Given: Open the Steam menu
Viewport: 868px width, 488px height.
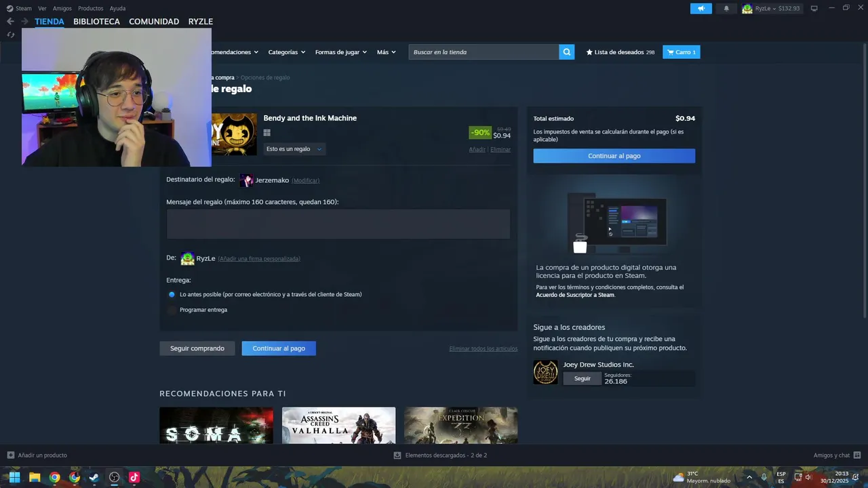Looking at the screenshot, I should pyautogui.click(x=24, y=8).
